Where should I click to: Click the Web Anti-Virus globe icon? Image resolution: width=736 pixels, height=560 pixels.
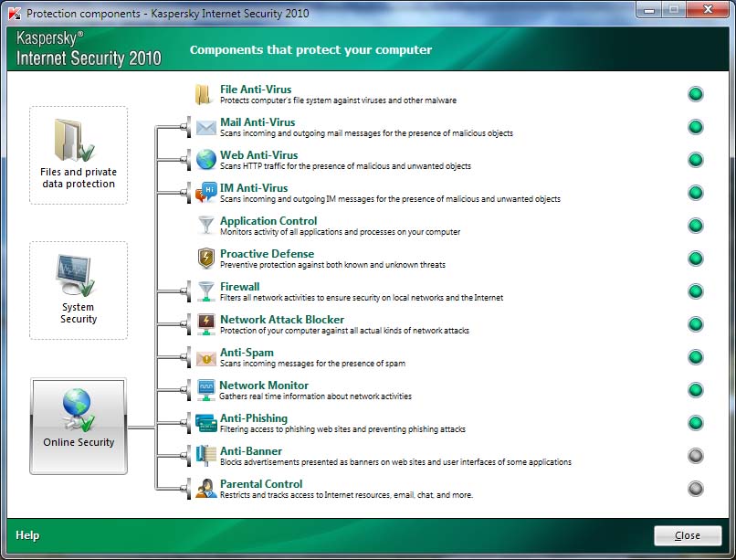(x=206, y=160)
